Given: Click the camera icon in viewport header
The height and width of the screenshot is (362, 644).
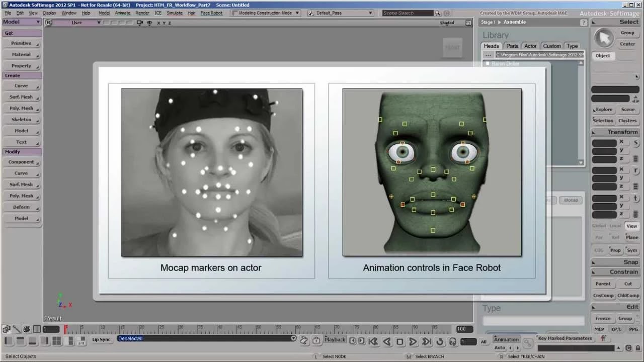Looking at the screenshot, I should click(x=140, y=23).
